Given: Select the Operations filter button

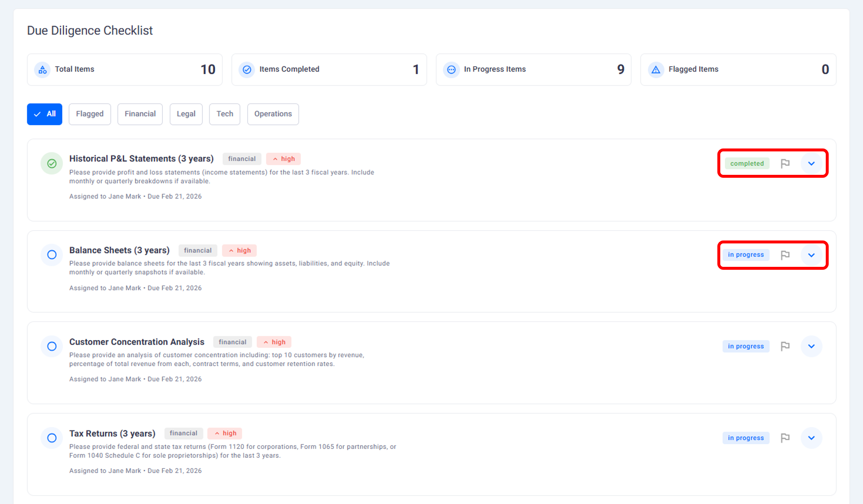Looking at the screenshot, I should 273,114.
